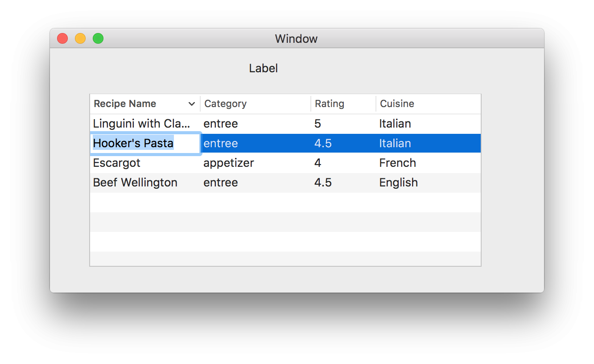Click the sort arrow in Recipe Name header
Viewport: 594px width, 364px height.
coord(192,104)
